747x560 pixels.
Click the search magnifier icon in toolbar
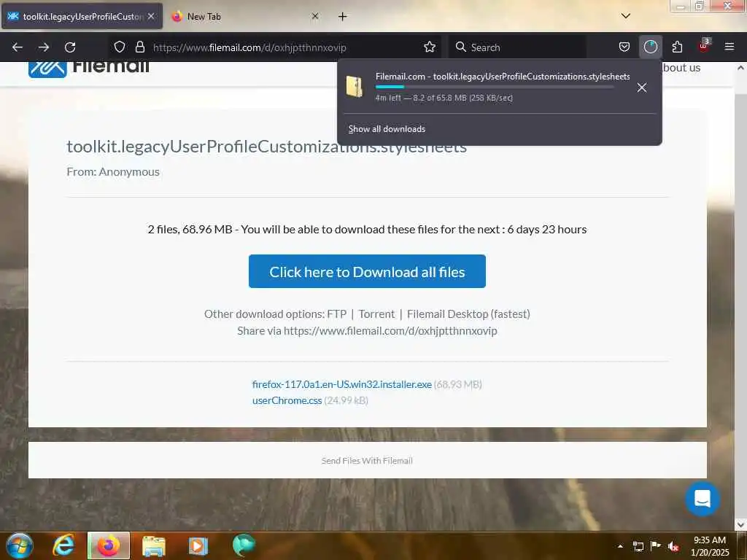coord(460,47)
